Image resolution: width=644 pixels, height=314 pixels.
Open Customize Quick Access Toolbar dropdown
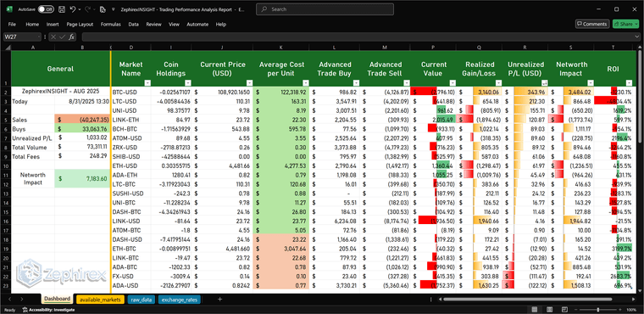(113, 9)
